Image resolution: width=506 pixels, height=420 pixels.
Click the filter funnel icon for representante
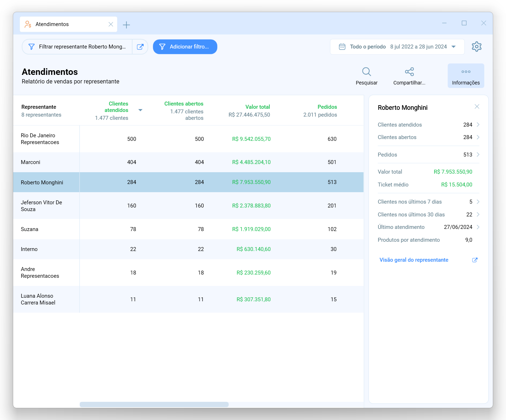click(31, 47)
